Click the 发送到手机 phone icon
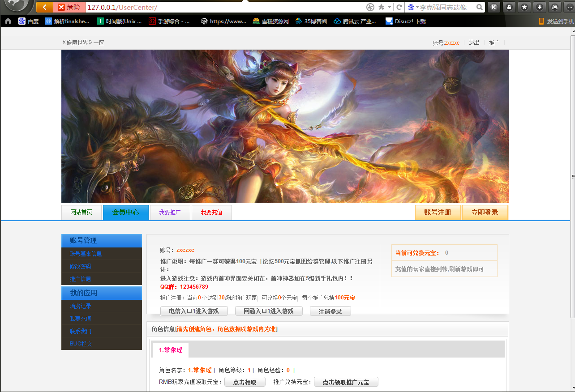 click(541, 21)
